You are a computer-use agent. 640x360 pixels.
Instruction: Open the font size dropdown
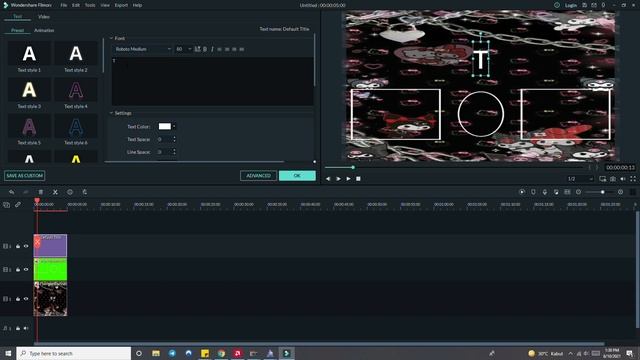click(183, 49)
